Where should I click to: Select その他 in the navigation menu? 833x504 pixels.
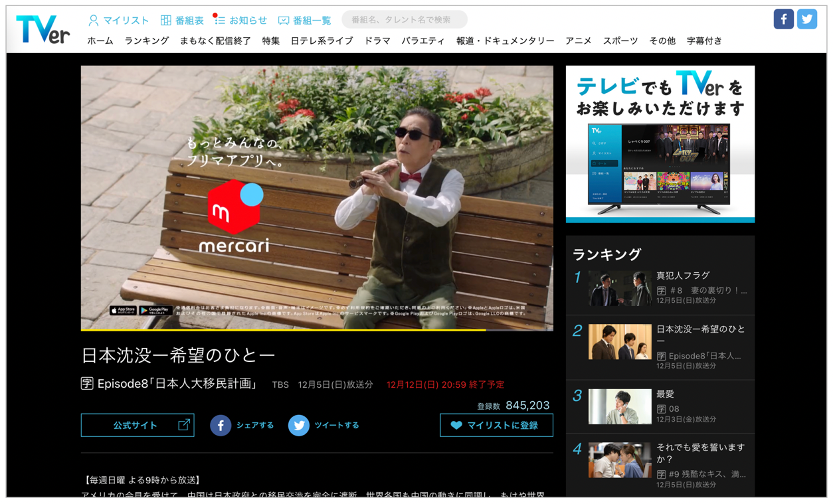662,41
